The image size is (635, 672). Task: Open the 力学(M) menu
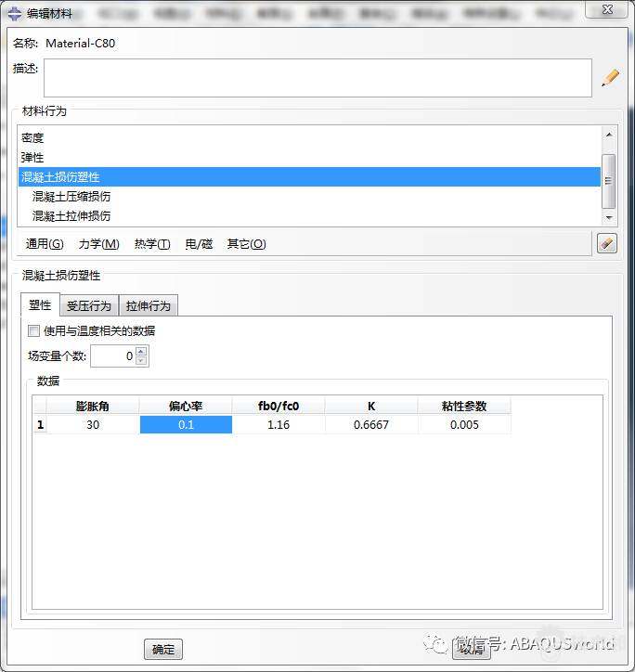[x=98, y=244]
